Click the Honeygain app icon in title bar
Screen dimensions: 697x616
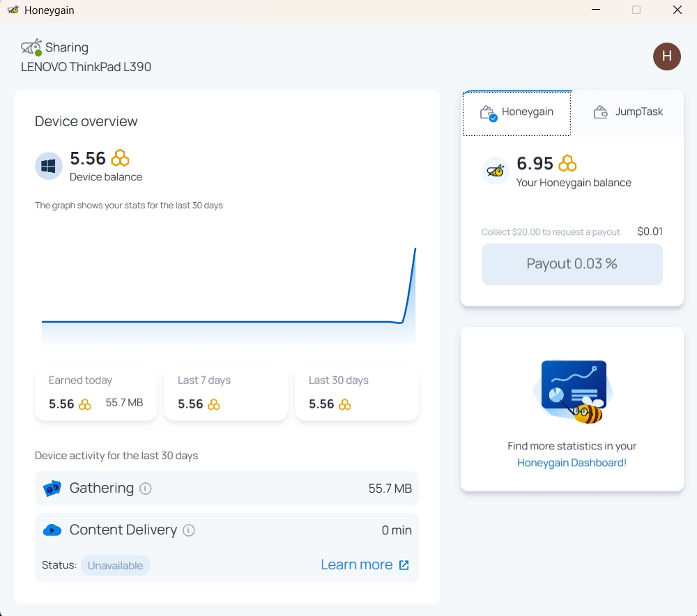point(13,10)
